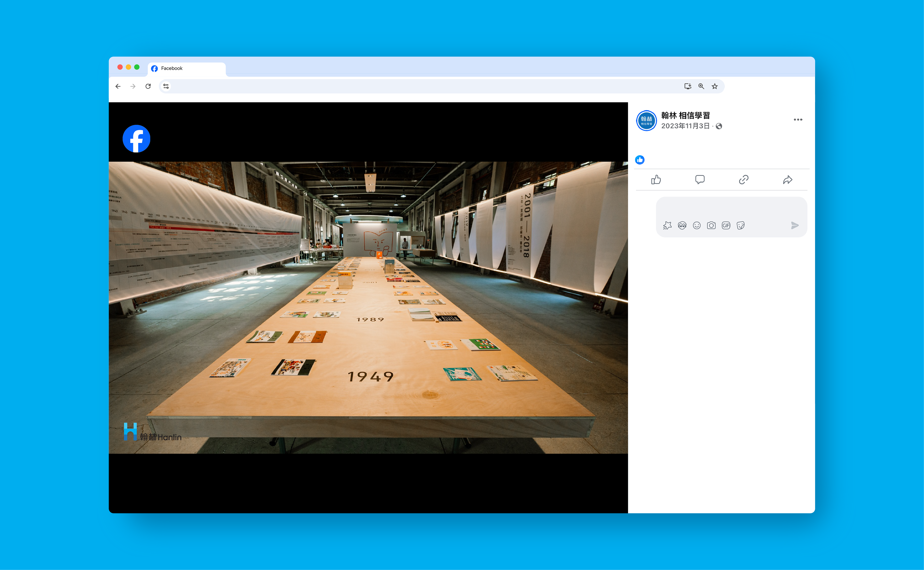Reload the page in the browser
This screenshot has height=570, width=924.
pos(148,86)
